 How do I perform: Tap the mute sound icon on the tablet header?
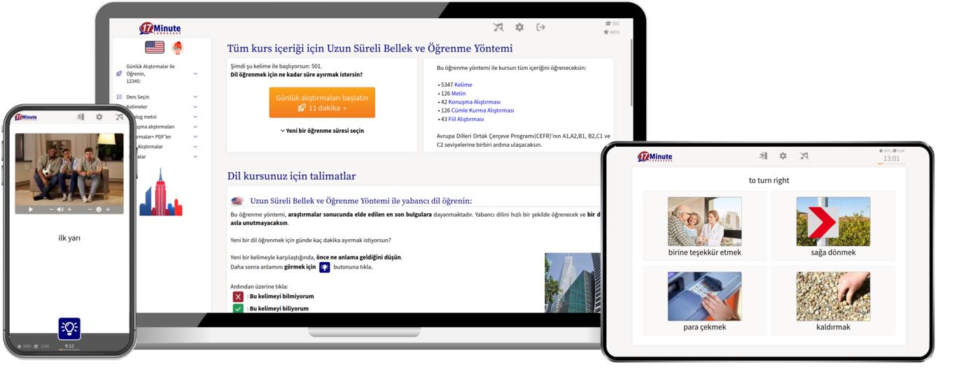tap(804, 156)
